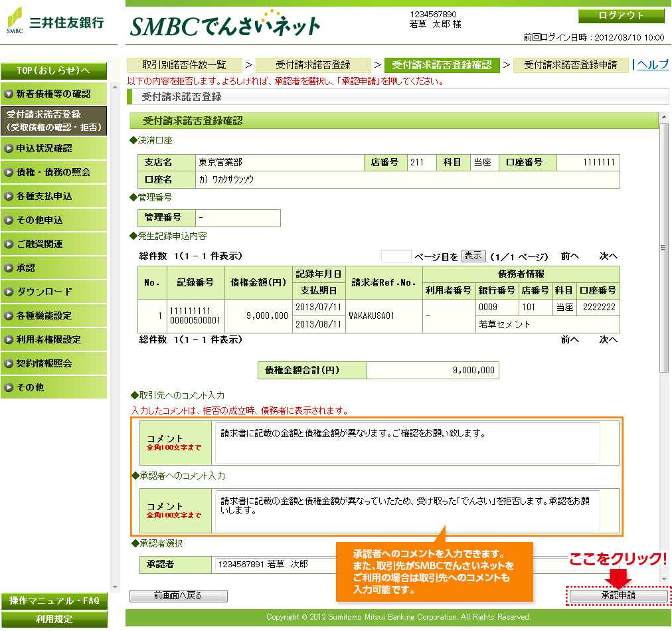Open 債権・債務の照会 menu item
This screenshot has width=672, height=631.
pos(54,172)
